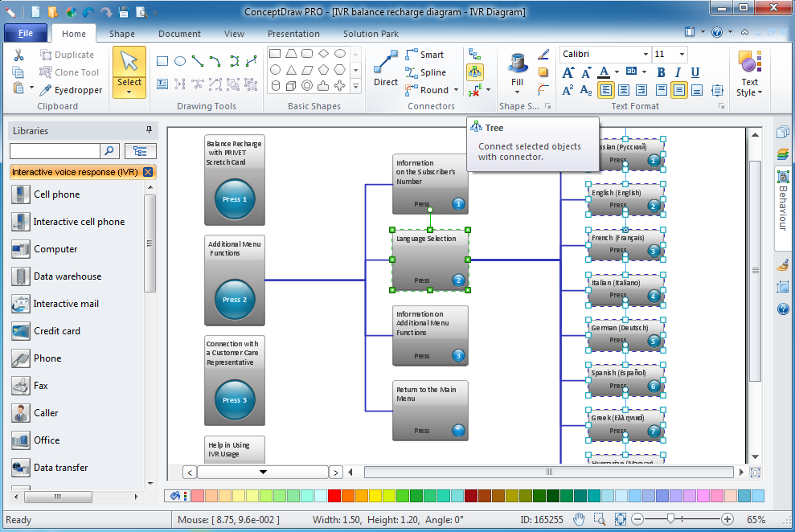
Task: Open the Paste dropdown arrow
Action: point(31,88)
